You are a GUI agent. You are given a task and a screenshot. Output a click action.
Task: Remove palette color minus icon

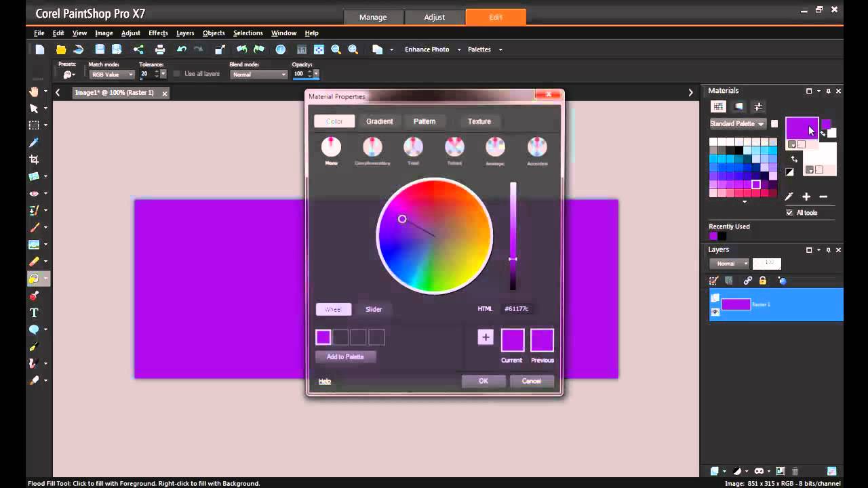(x=823, y=197)
